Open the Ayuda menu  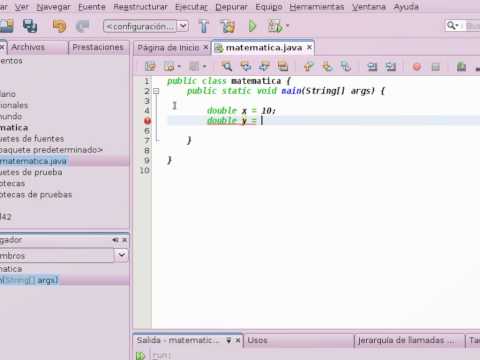(406, 7)
